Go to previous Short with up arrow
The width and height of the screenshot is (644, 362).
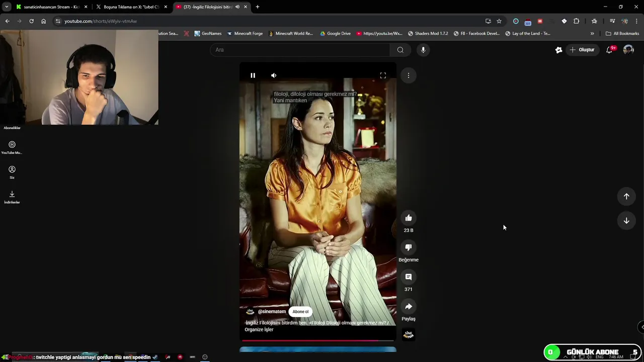[x=626, y=197]
